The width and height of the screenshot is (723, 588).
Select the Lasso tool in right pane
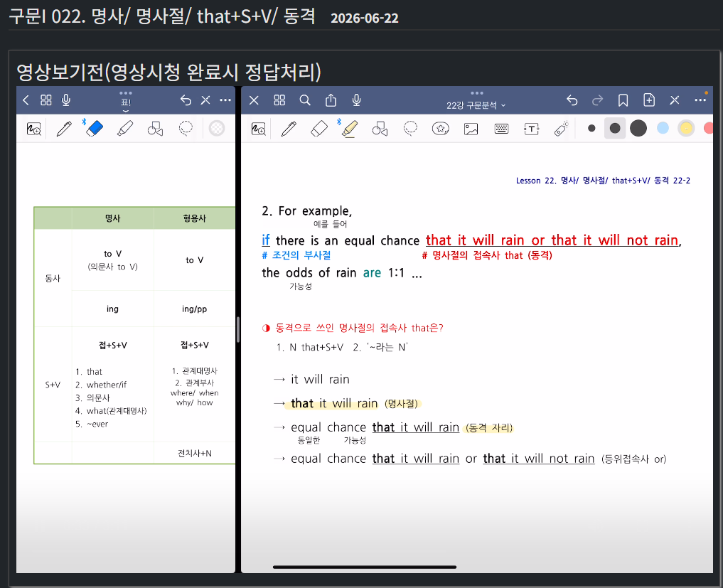click(x=410, y=129)
